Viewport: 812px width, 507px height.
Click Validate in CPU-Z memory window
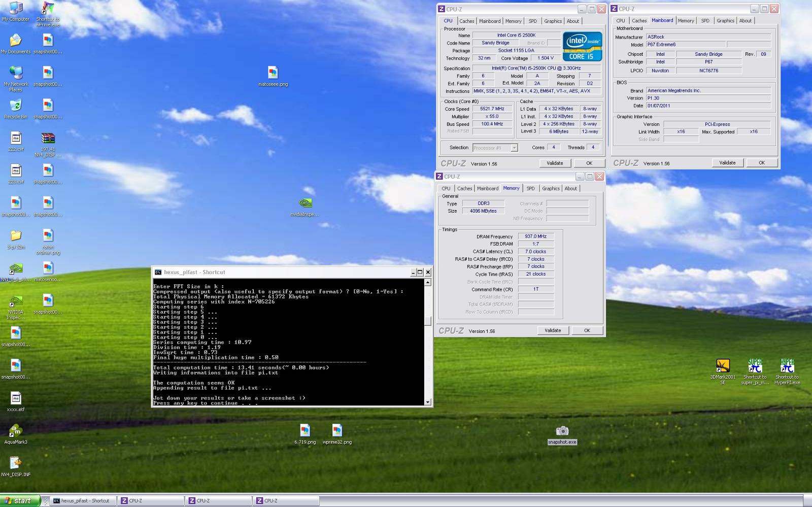[x=553, y=330]
